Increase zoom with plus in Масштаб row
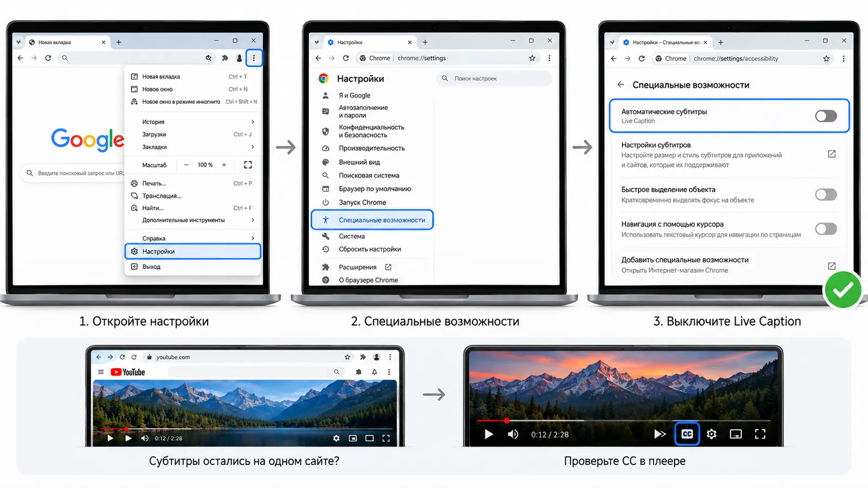The height and width of the screenshot is (488, 868). 224,165
